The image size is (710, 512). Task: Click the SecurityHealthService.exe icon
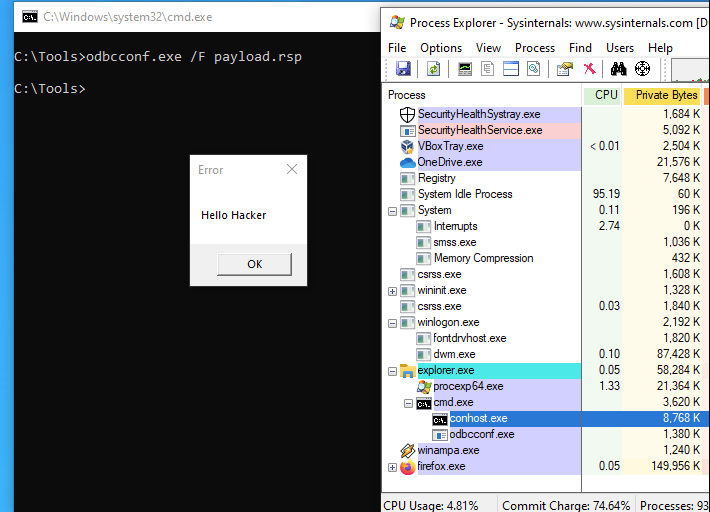pyautogui.click(x=408, y=131)
